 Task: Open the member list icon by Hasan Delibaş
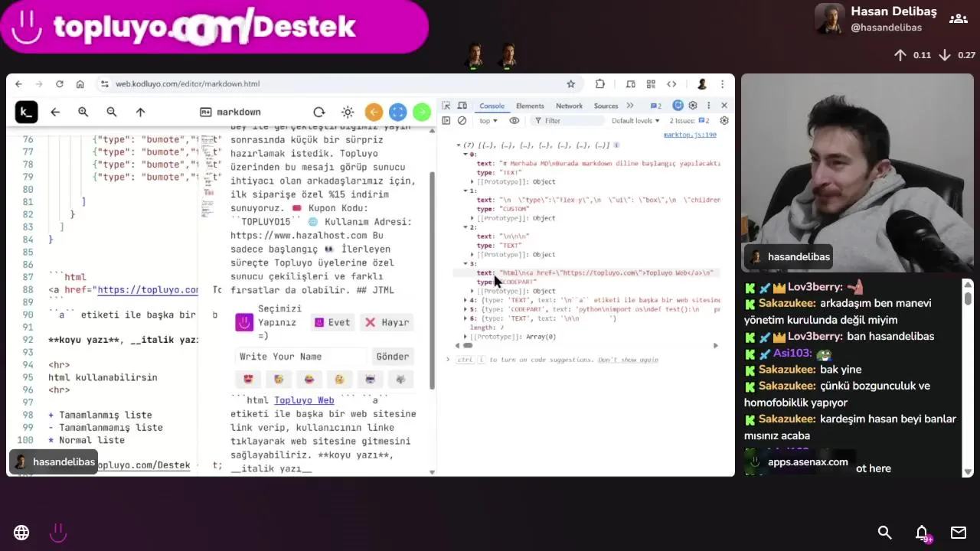958,18
